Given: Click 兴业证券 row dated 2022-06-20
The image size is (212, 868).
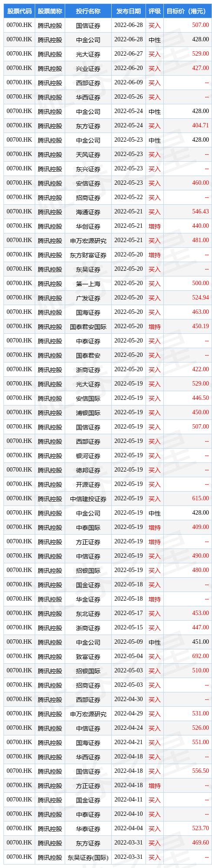Looking at the screenshot, I should click(x=108, y=68).
